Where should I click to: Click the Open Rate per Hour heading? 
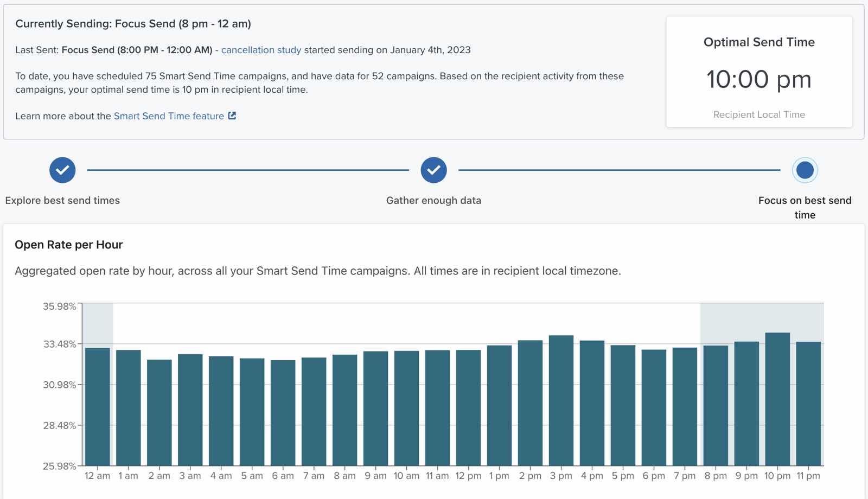pos(69,245)
